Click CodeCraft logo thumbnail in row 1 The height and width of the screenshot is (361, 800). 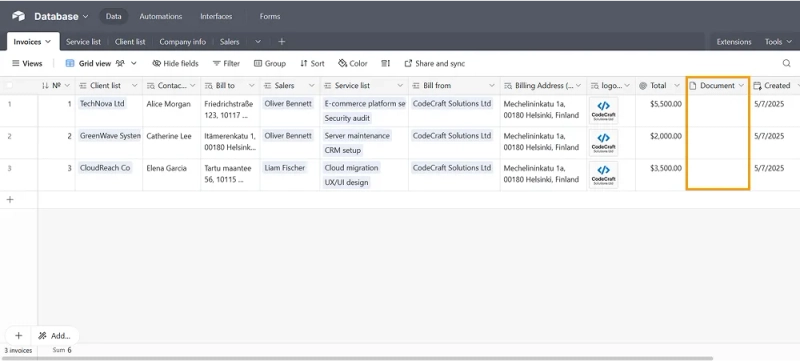[x=604, y=111]
